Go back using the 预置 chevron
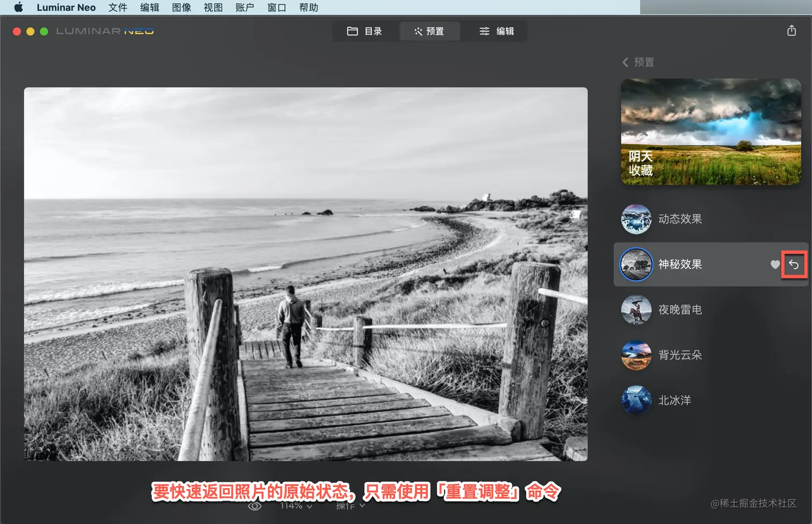This screenshot has height=524, width=812. (638, 62)
